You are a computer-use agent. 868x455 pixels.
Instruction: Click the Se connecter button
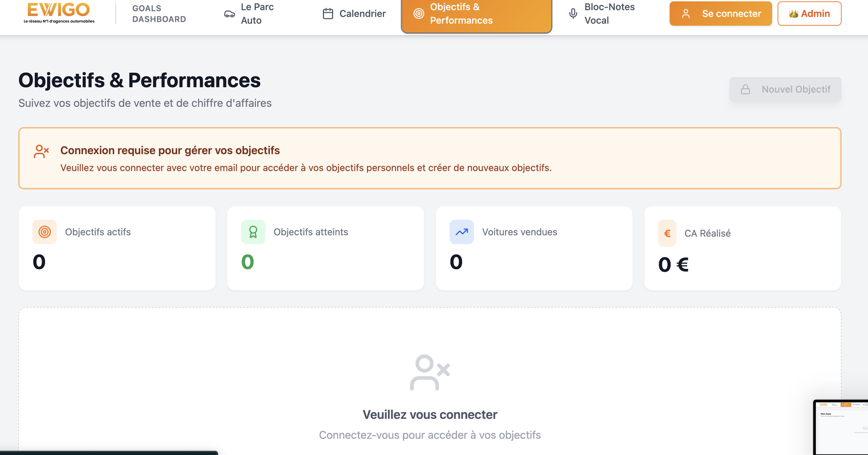721,14
